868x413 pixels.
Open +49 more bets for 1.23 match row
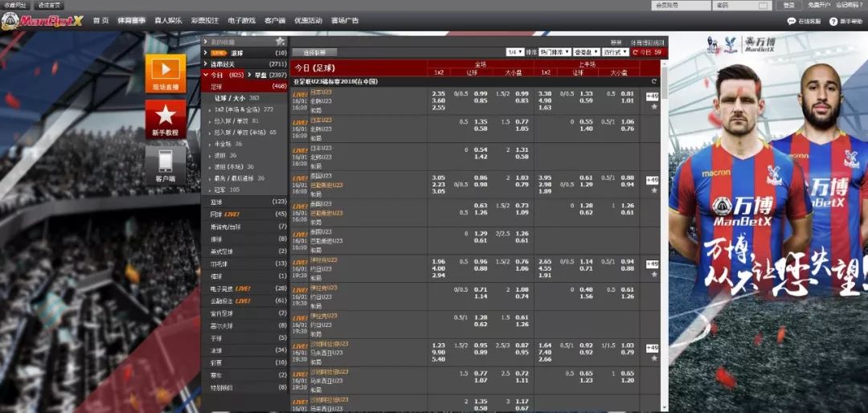tap(652, 348)
